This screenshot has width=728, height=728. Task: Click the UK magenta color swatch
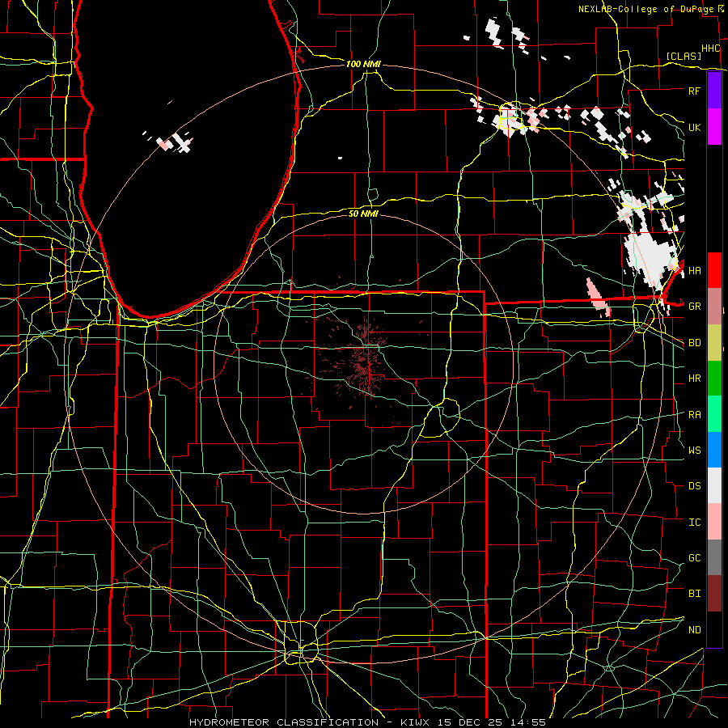pyautogui.click(x=714, y=127)
